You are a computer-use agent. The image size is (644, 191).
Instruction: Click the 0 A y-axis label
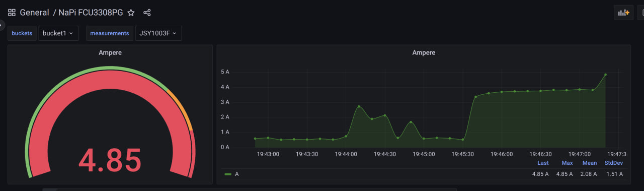(x=225, y=147)
